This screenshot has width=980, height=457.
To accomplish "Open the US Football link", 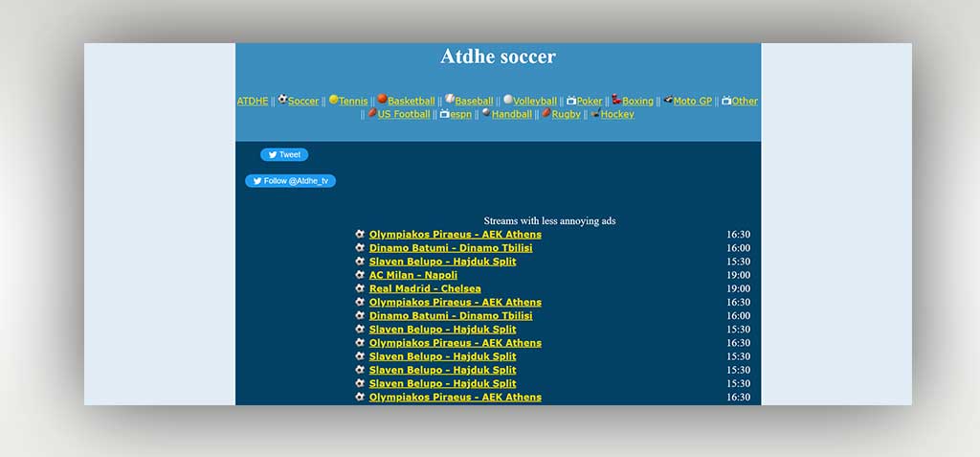I will 403,114.
